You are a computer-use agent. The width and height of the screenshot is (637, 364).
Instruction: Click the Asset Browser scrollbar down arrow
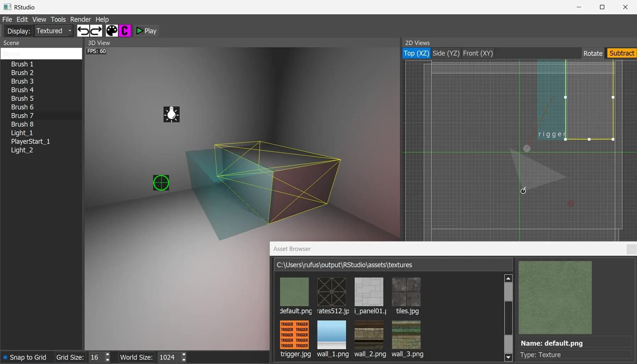click(x=508, y=358)
